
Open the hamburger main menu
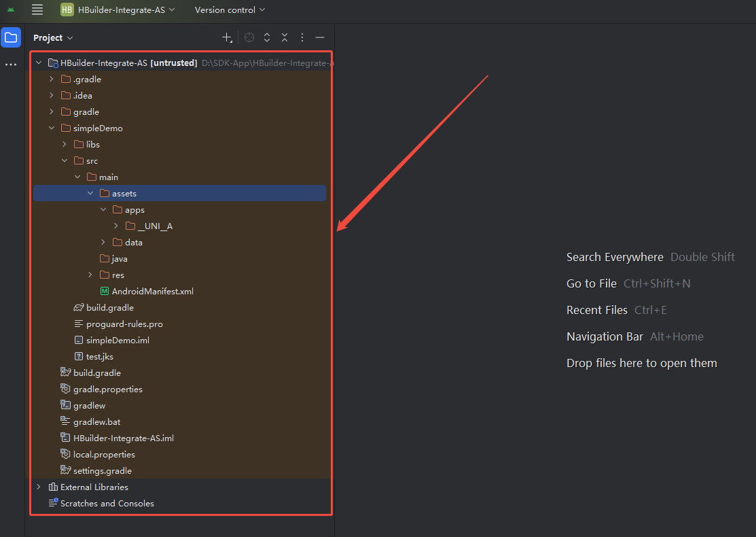[37, 10]
